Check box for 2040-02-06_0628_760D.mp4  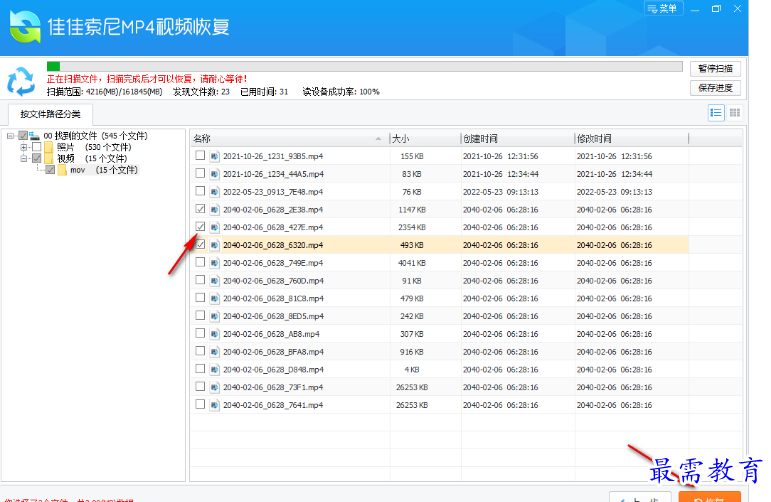coord(200,280)
